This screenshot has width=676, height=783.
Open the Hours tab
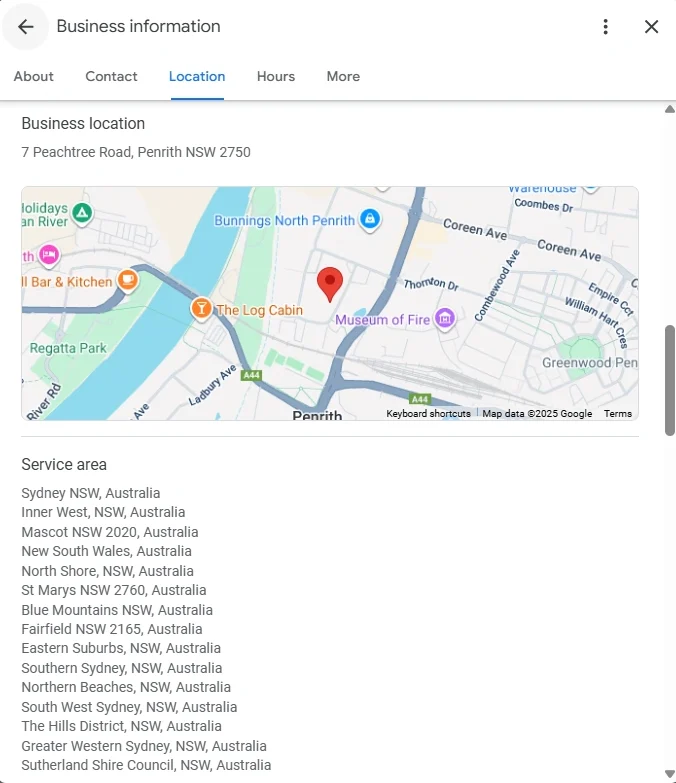pyautogui.click(x=276, y=76)
